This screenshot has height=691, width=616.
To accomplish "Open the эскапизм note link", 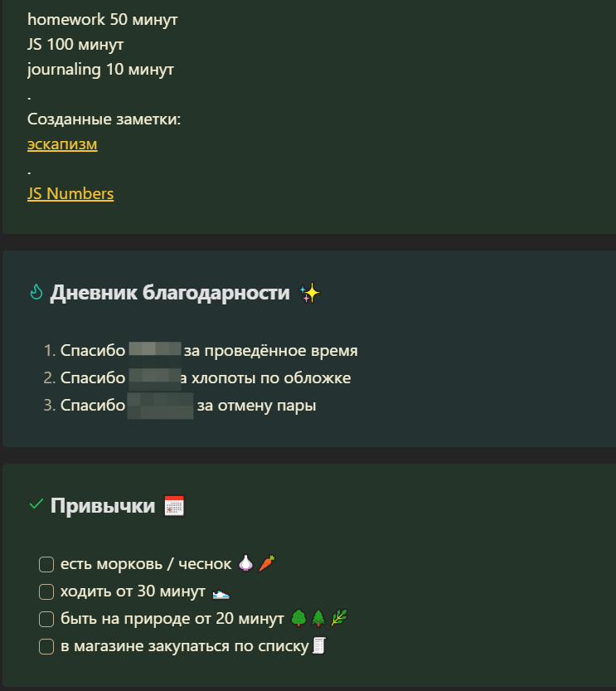I will click(62, 144).
